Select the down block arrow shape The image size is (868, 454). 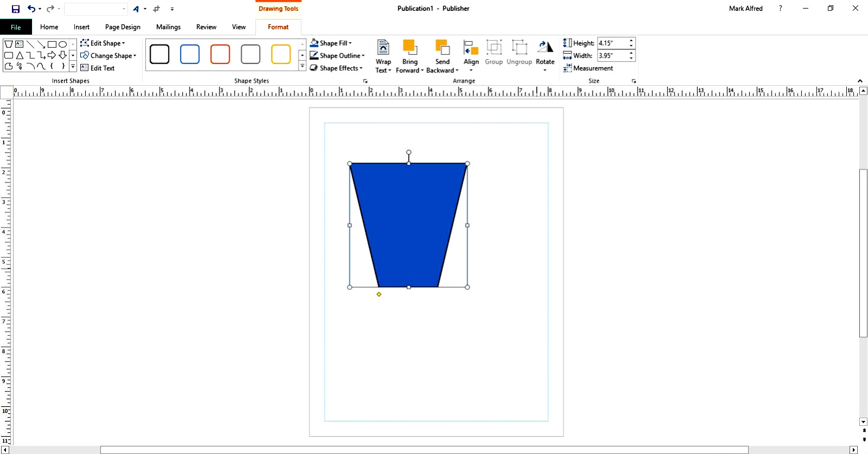[63, 55]
